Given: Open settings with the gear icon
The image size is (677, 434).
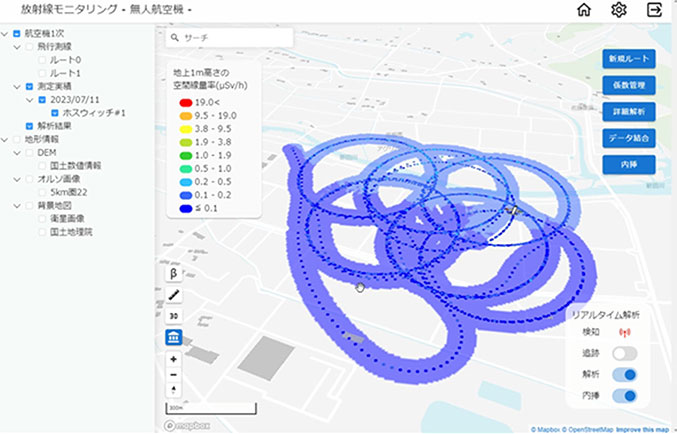Looking at the screenshot, I should 619,10.
